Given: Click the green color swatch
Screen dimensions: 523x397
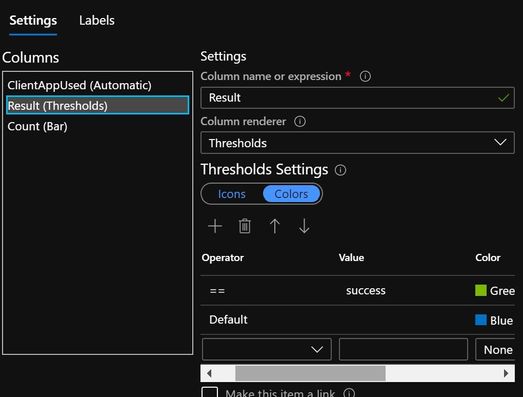Looking at the screenshot, I should pyautogui.click(x=481, y=290).
